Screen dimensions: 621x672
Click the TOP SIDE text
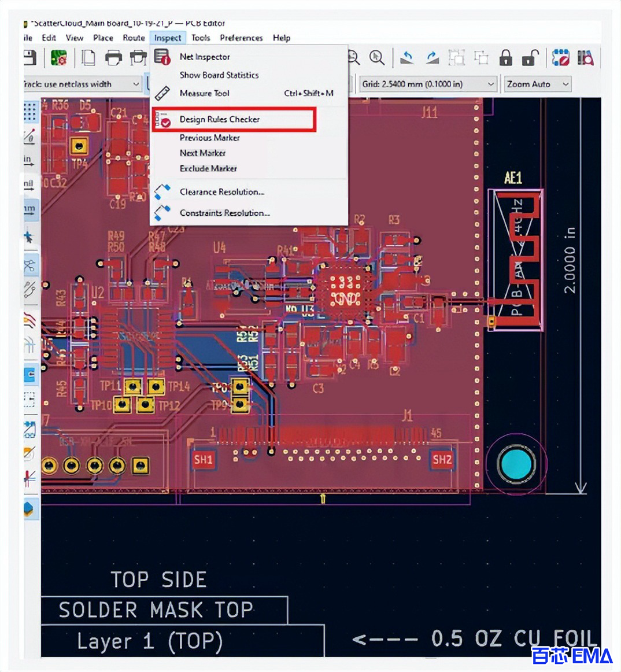tap(158, 579)
